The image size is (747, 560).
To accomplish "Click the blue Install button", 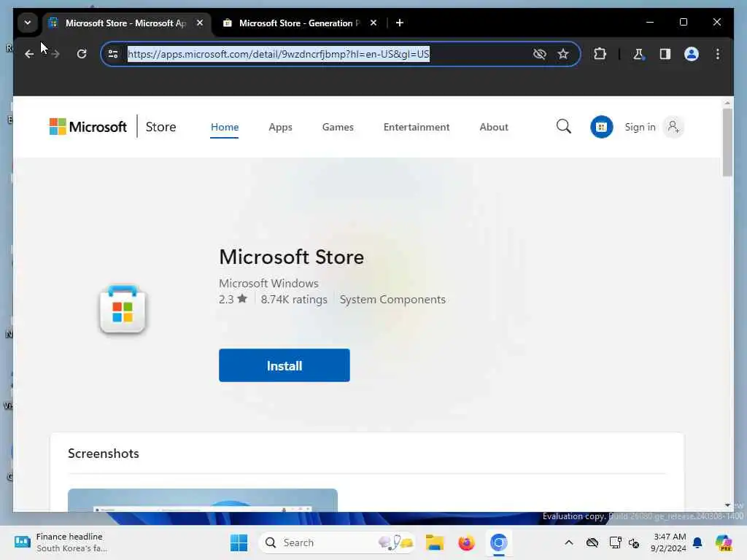I will pos(285,365).
